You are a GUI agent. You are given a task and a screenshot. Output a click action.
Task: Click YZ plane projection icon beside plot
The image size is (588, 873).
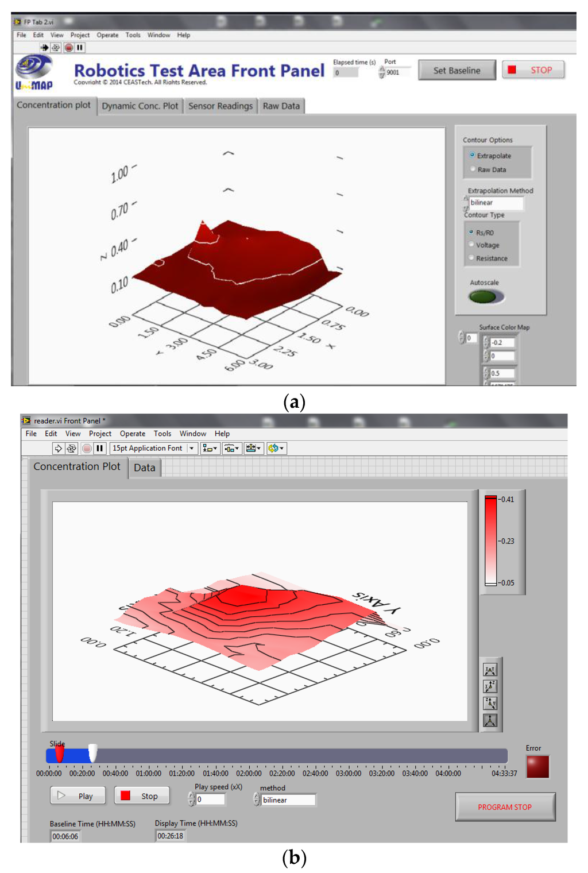(490, 703)
